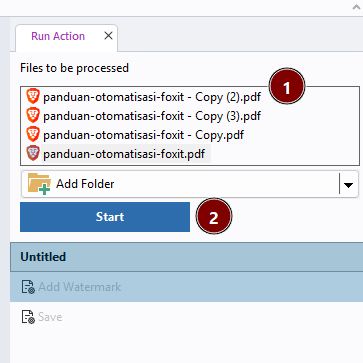This screenshot has width=363, height=363.
Task: Click the Add Folder icon
Action: pos(39,184)
